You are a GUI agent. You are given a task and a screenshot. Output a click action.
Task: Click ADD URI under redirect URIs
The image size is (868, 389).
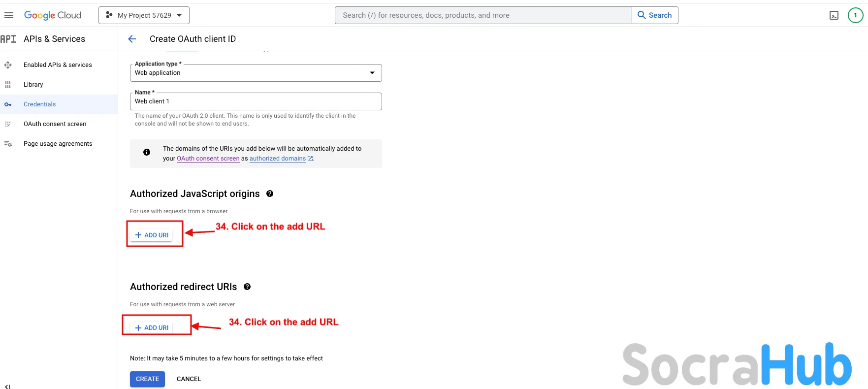point(152,328)
